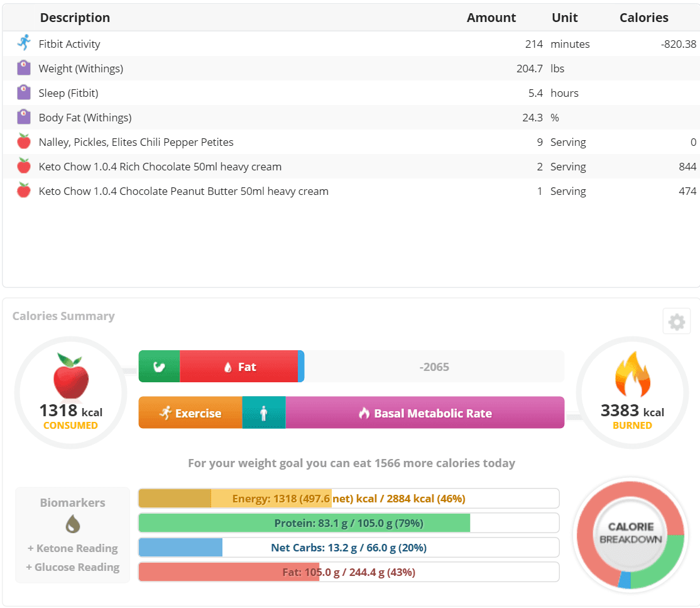Open the Calorie Breakdown donut chart

coord(630,534)
